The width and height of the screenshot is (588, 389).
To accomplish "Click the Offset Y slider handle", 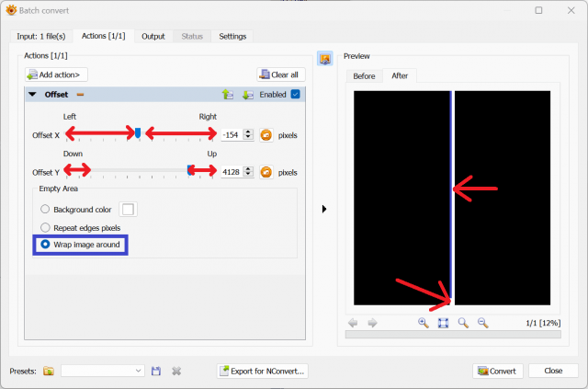I will [190, 170].
